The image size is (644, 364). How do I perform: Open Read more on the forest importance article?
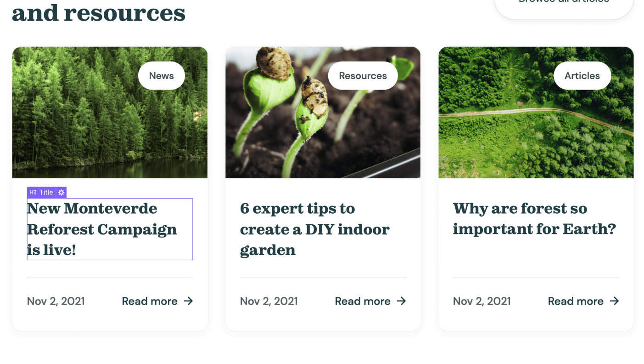(x=576, y=301)
